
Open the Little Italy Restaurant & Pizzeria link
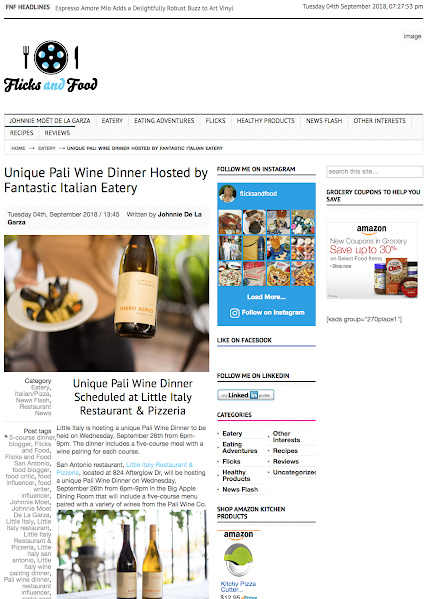[x=125, y=468]
